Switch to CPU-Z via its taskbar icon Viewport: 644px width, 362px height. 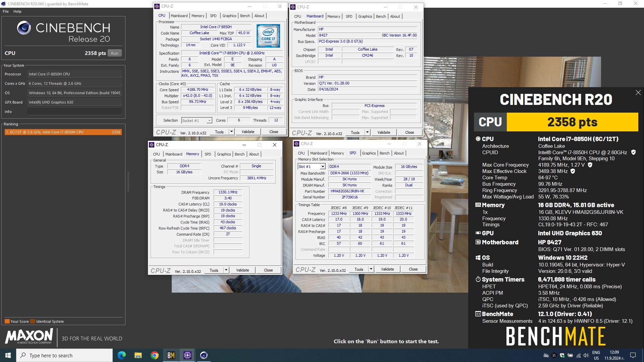click(187, 355)
